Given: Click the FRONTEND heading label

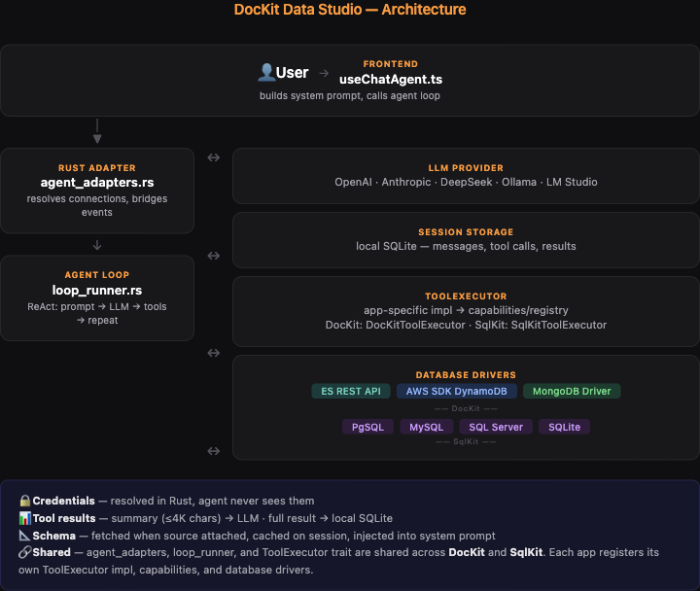Looking at the screenshot, I should pos(391,64).
